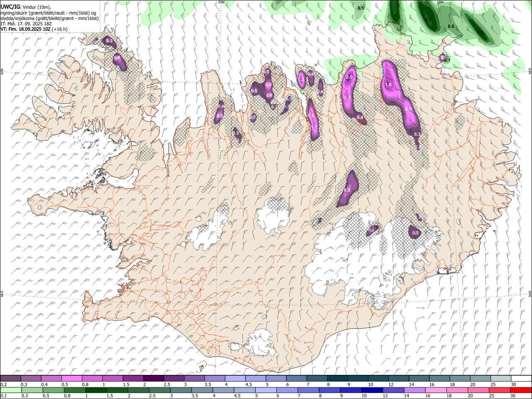Click the white 0.8 value in northeast snow band
This screenshot has height=399, width=532.
[408, 109]
